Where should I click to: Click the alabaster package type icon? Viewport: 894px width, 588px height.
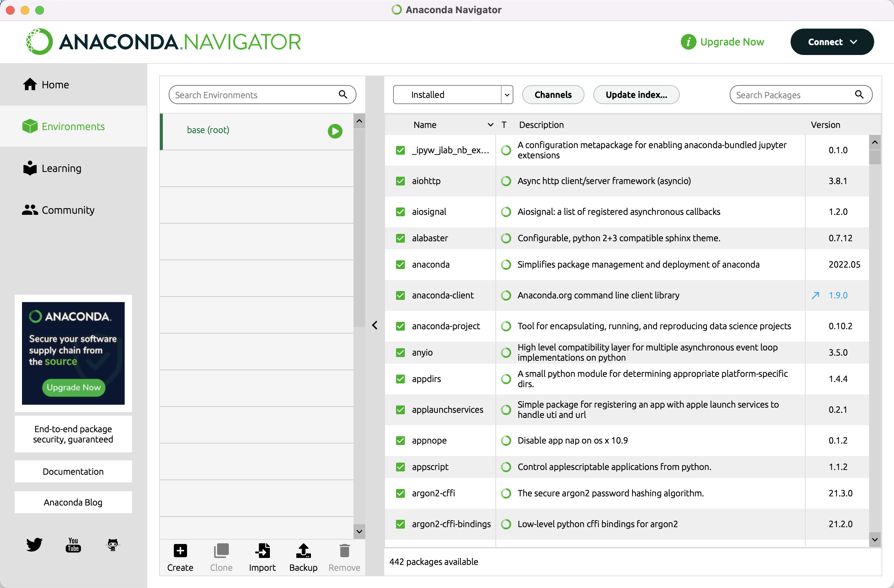(506, 238)
